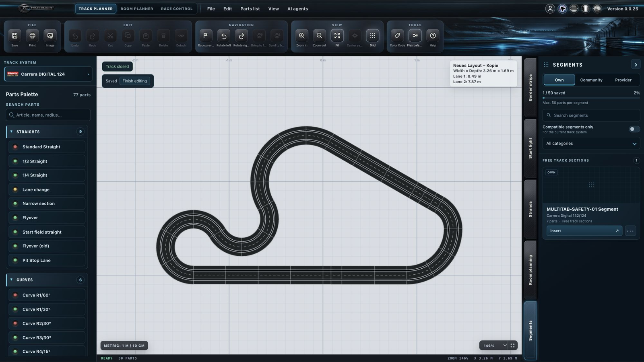The width and height of the screenshot is (644, 362).
Task: Insert the MULTITAB-SAFETY-01 segment
Action: tap(584, 231)
